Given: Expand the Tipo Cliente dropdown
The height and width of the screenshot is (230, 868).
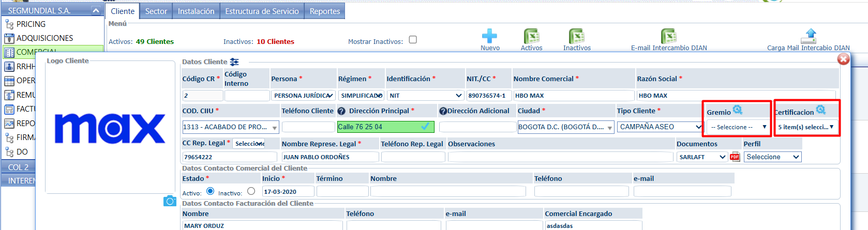Looking at the screenshot, I should coord(660,127).
